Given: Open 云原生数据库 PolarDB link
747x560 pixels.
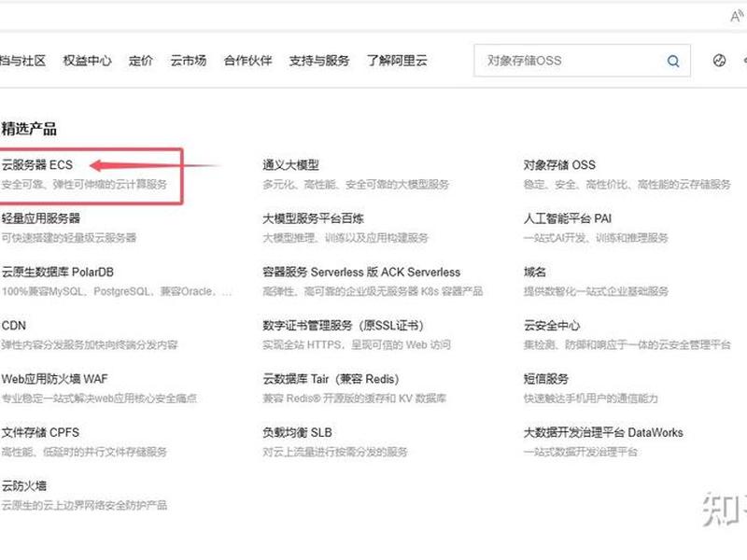Looking at the screenshot, I should click(x=58, y=272).
